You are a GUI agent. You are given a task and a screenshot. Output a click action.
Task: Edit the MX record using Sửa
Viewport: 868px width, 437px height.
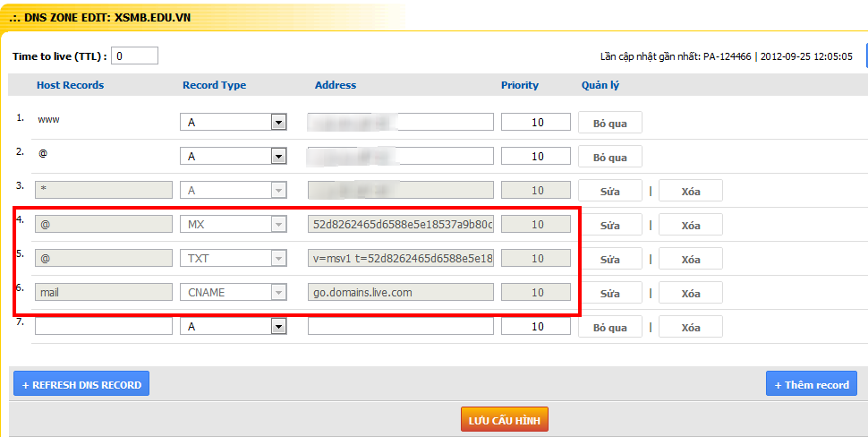(x=609, y=225)
